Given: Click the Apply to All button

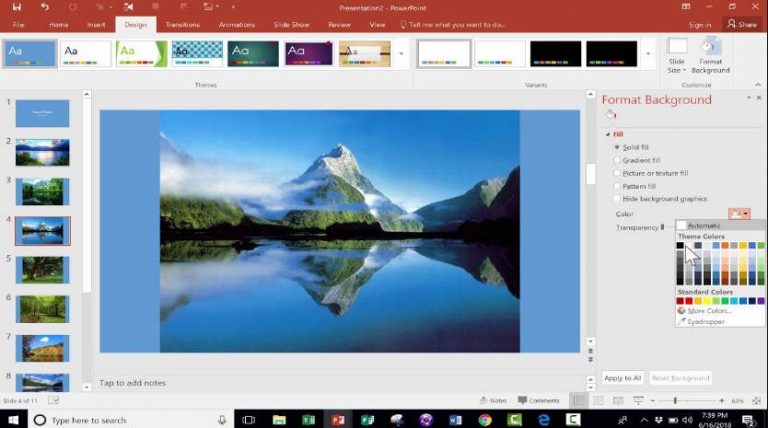Looking at the screenshot, I should (623, 378).
